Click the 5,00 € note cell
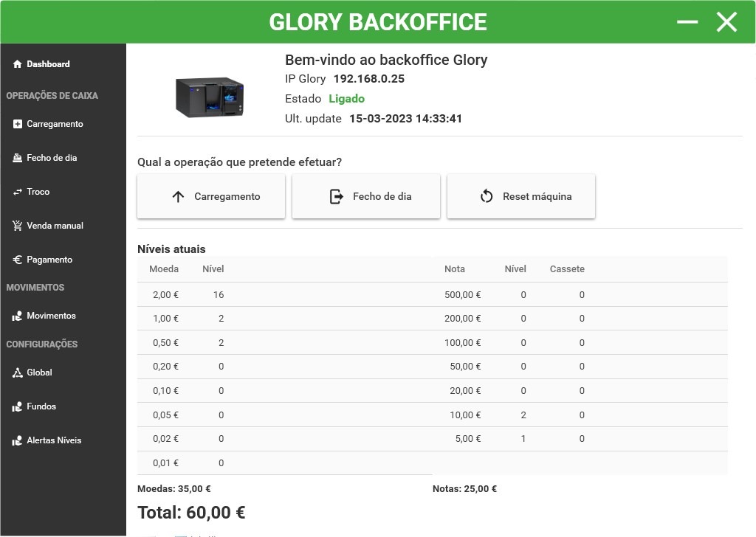This screenshot has width=756, height=537. tap(467, 439)
